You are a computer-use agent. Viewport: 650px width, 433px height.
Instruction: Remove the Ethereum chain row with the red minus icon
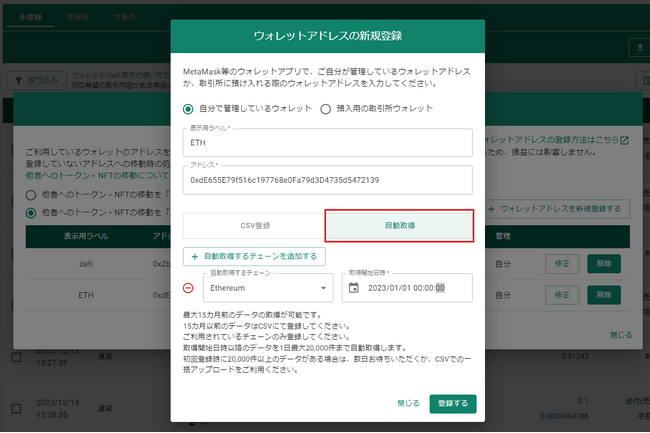tap(188, 288)
